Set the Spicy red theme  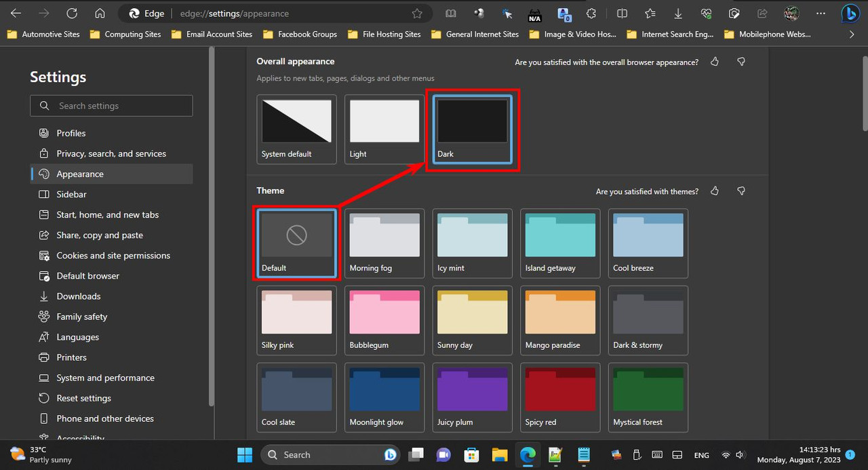click(x=560, y=397)
